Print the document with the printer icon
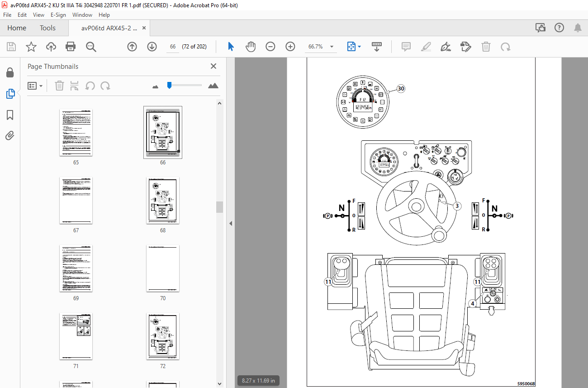The height and width of the screenshot is (388, 588). click(71, 47)
